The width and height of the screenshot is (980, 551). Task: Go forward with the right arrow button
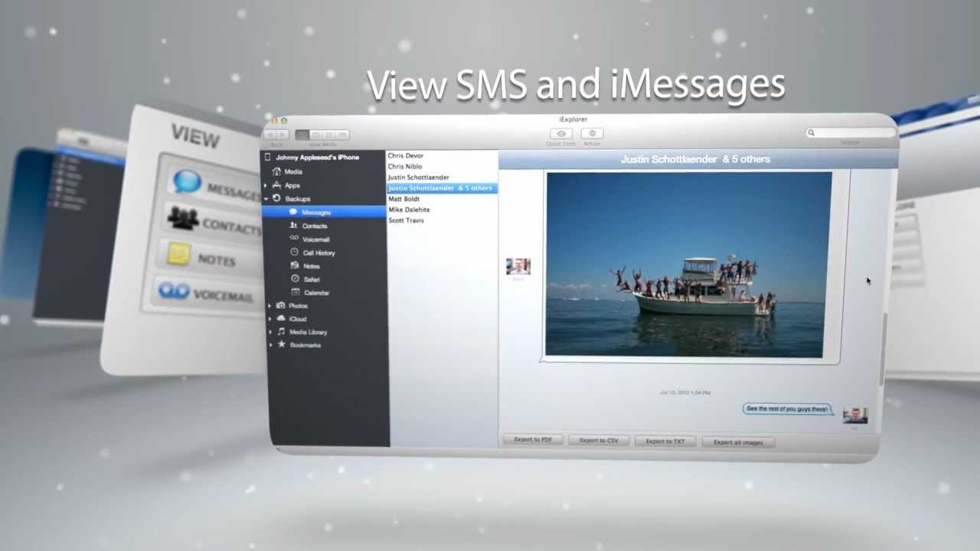[x=283, y=135]
